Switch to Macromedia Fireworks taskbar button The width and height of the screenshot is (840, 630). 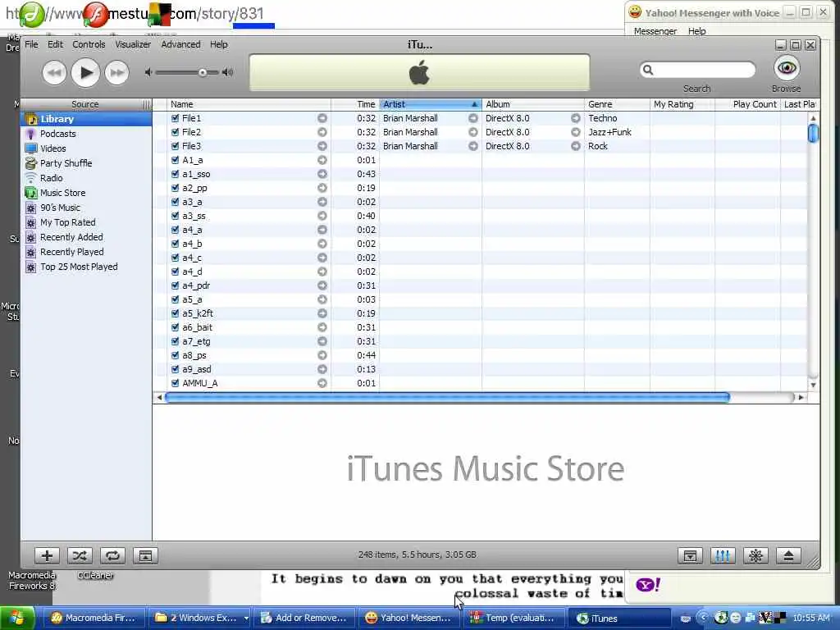(x=94, y=619)
